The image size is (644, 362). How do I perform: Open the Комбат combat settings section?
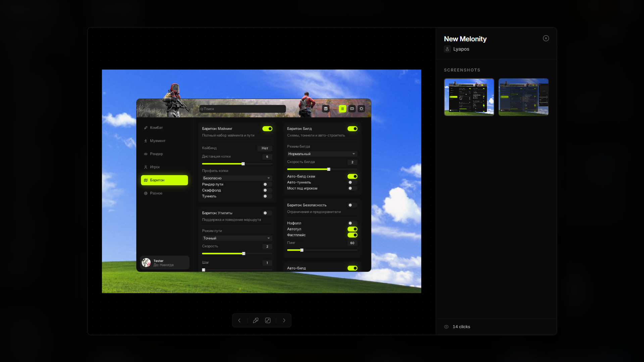click(156, 127)
